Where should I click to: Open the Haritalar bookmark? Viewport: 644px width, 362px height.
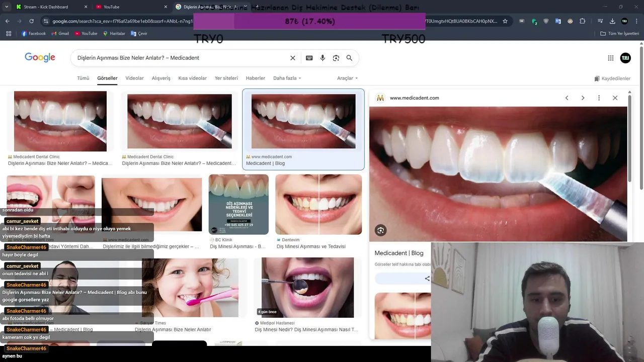click(114, 34)
